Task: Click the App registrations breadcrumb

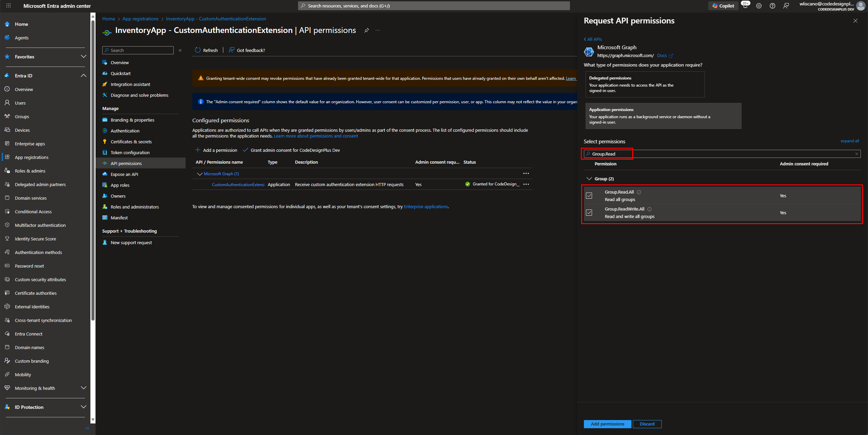Action: tap(140, 19)
